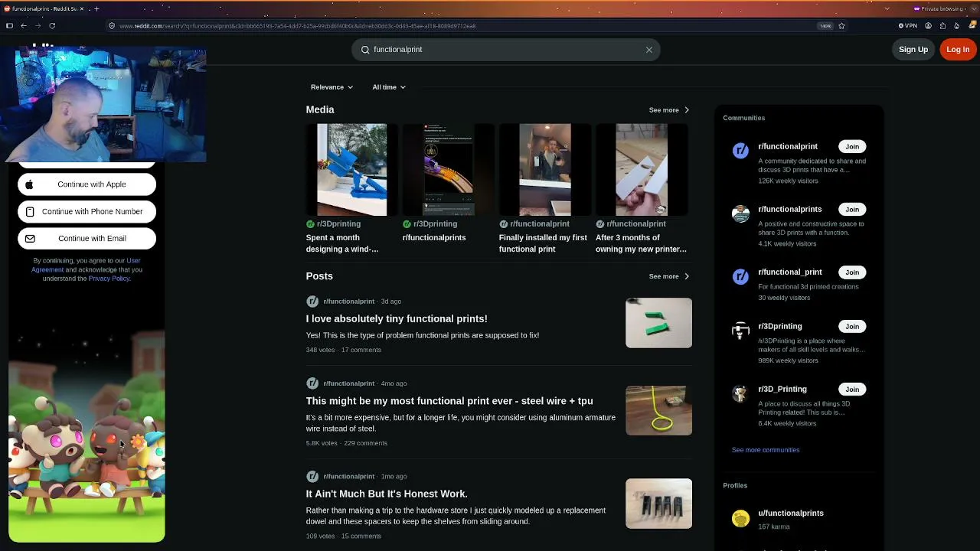This screenshot has height=551, width=980.
Task: Join the r/functionalprints community
Action: tap(852, 210)
